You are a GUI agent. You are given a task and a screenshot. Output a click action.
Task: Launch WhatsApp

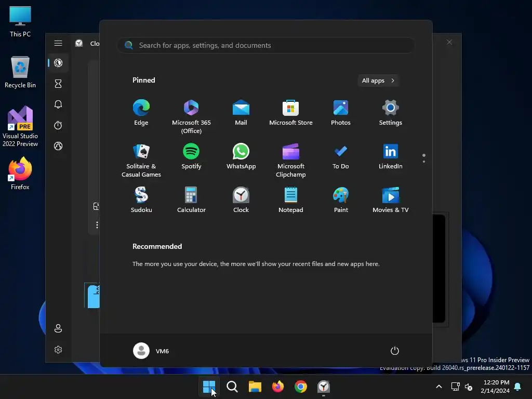(241, 157)
